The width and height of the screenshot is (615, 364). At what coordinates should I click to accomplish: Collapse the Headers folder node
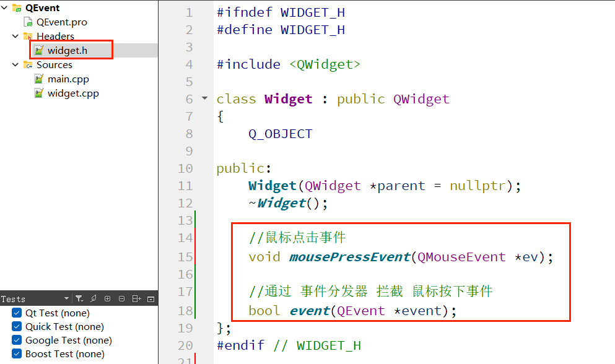(15, 36)
